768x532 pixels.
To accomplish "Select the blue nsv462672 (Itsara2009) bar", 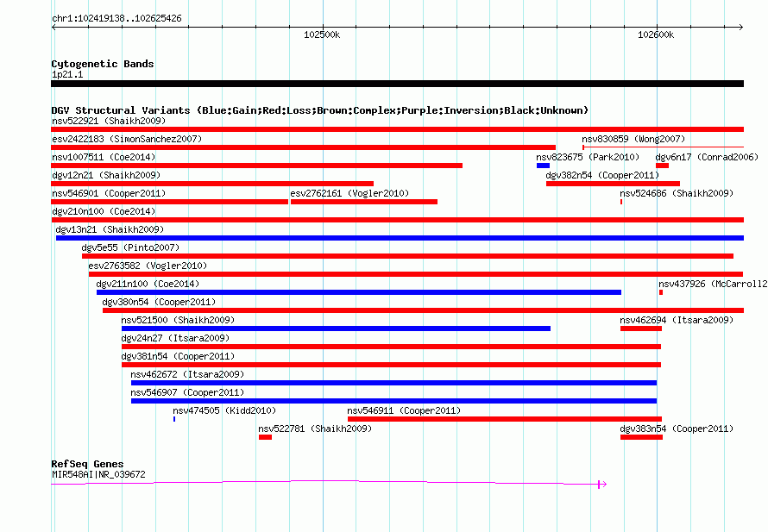I will (x=393, y=383).
